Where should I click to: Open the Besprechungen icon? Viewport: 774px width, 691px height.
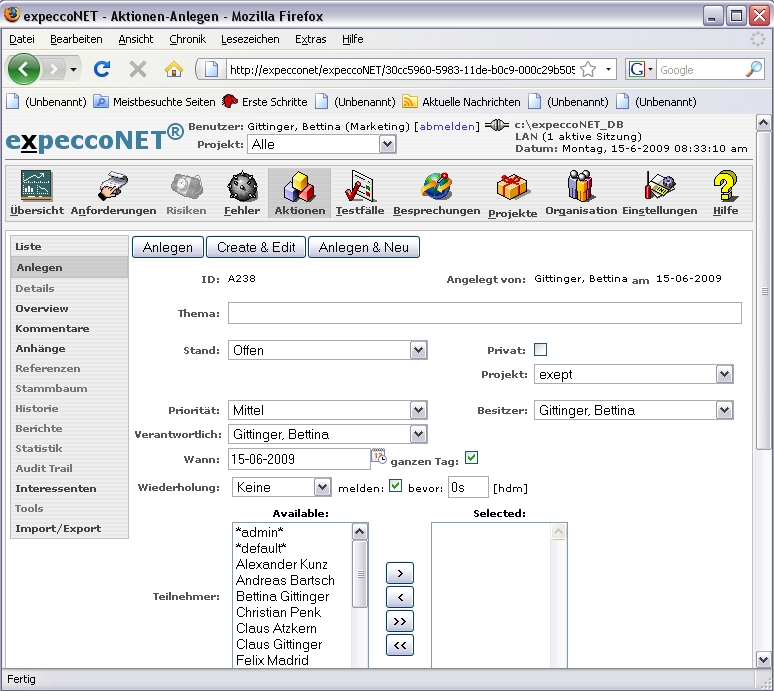coord(436,187)
